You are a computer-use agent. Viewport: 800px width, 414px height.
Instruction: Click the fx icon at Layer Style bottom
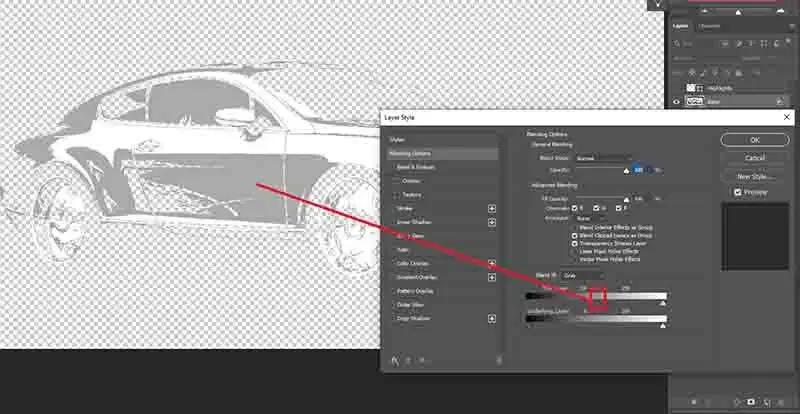[395, 360]
